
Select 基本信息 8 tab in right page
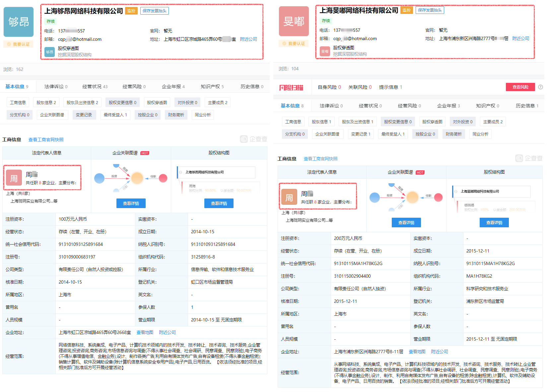tap(292, 106)
